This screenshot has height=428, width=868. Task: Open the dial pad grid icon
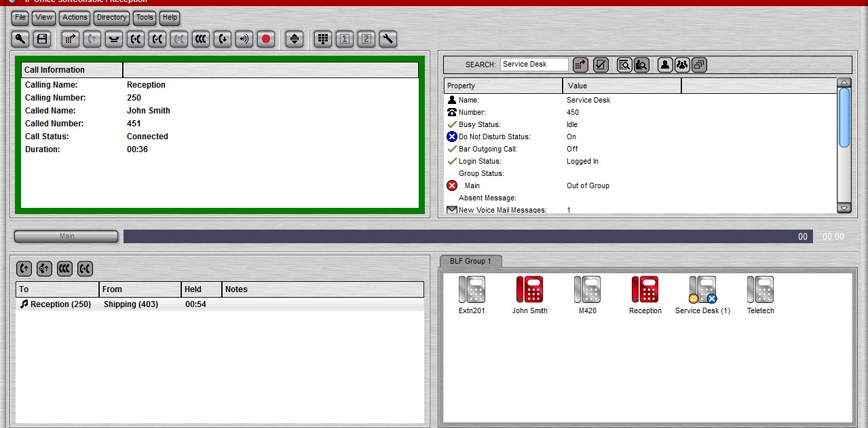point(323,39)
